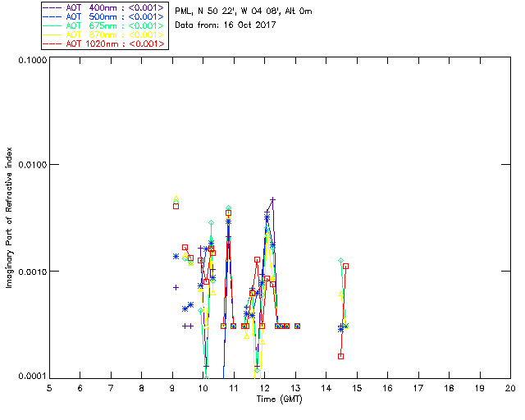Click the y-axis tick label 0.0001
The width and height of the screenshot is (525, 420).
(x=33, y=377)
